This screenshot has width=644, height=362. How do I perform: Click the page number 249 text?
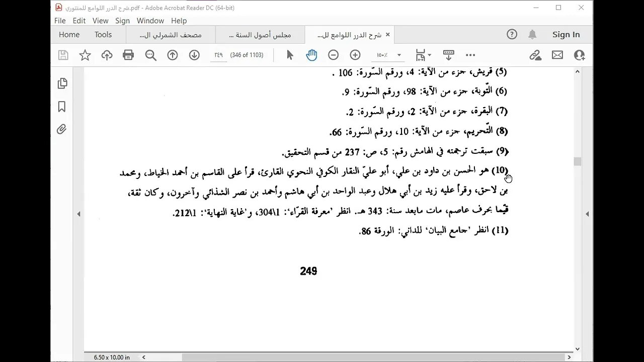click(x=308, y=271)
